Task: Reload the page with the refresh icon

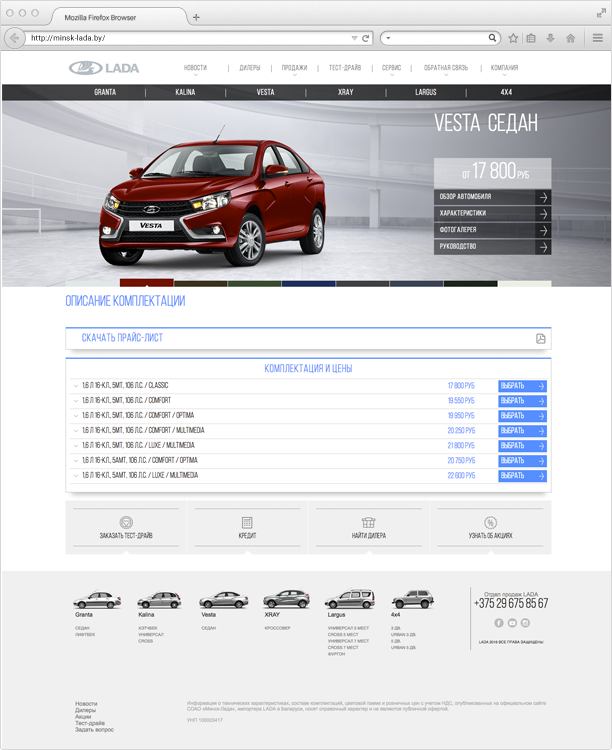Action: point(366,38)
